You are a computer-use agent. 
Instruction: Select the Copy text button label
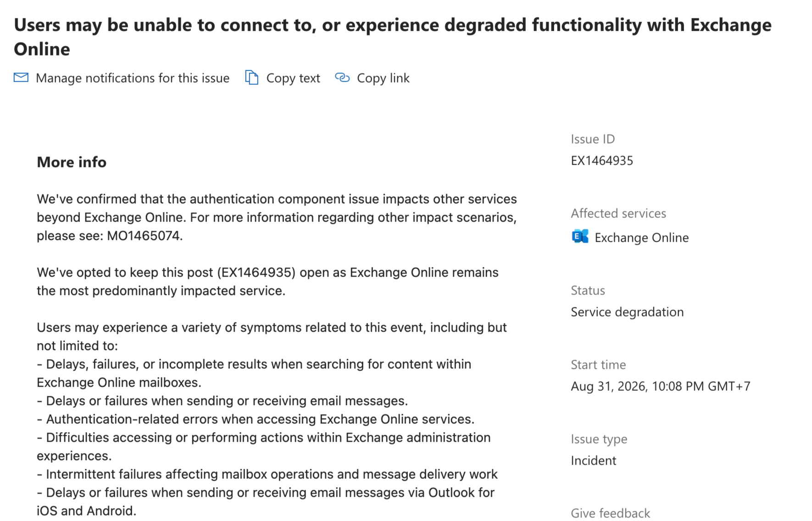tap(293, 78)
